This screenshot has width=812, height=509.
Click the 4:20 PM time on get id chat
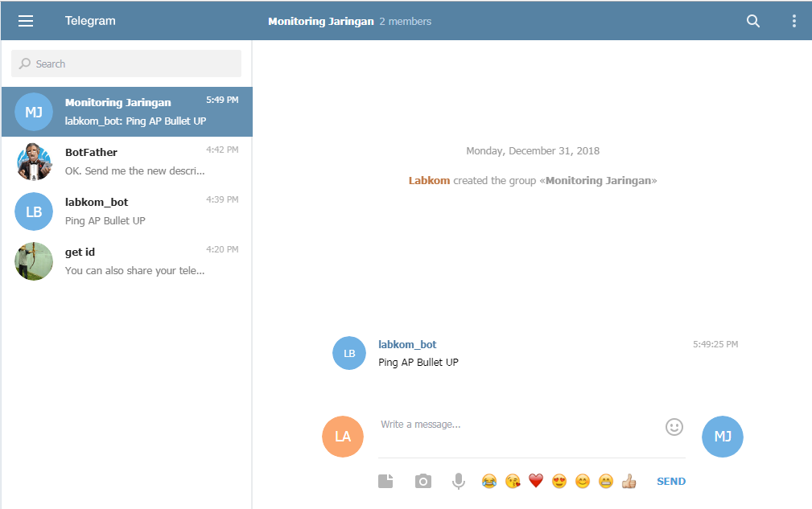click(222, 249)
